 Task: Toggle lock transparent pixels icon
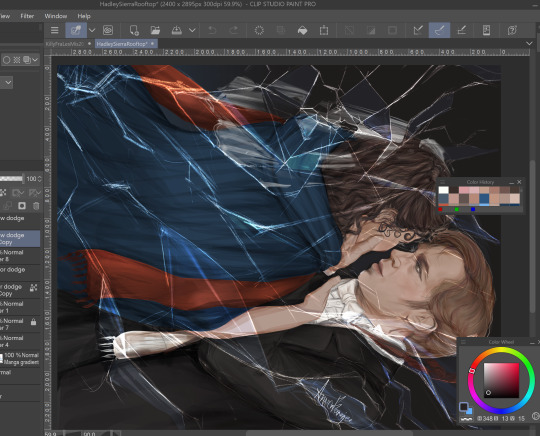point(3,193)
